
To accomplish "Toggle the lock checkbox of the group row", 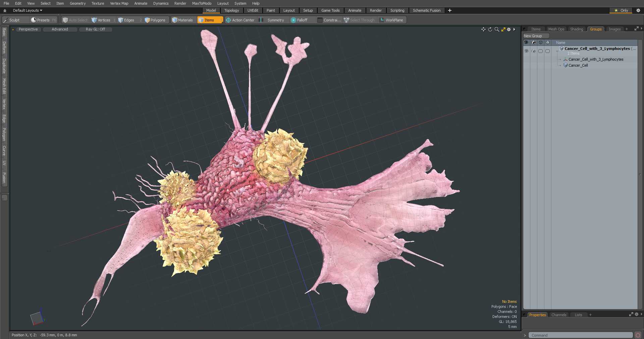I will [540, 51].
